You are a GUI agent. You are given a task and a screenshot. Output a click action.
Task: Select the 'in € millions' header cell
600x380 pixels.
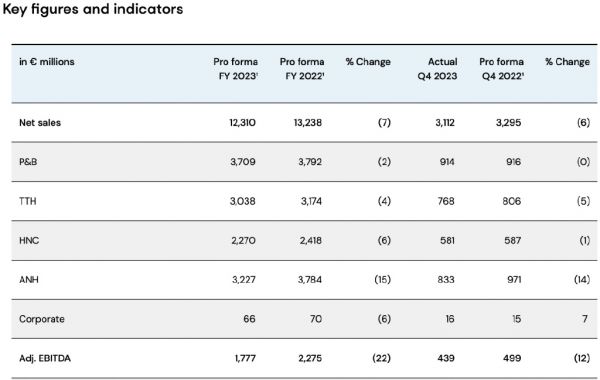pyautogui.click(x=47, y=62)
